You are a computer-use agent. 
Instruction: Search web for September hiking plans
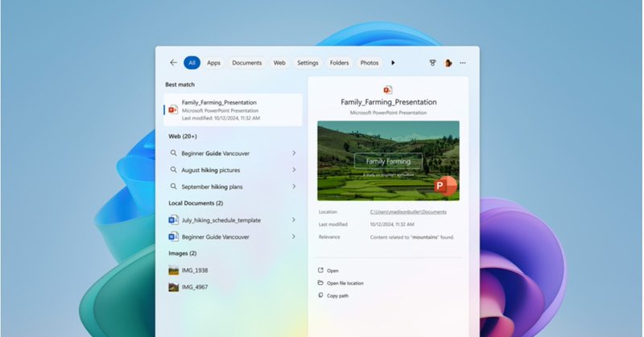point(212,187)
